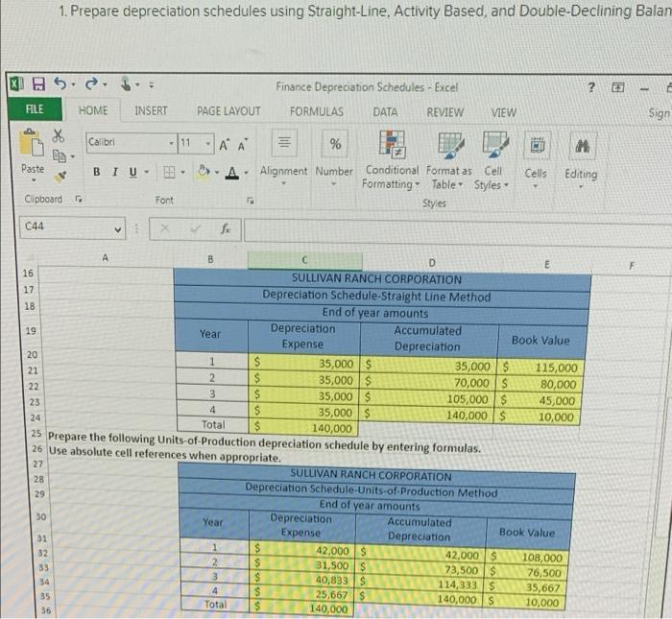The image size is (672, 619).
Task: Open Conditional Formatting icon
Action: pos(392,144)
